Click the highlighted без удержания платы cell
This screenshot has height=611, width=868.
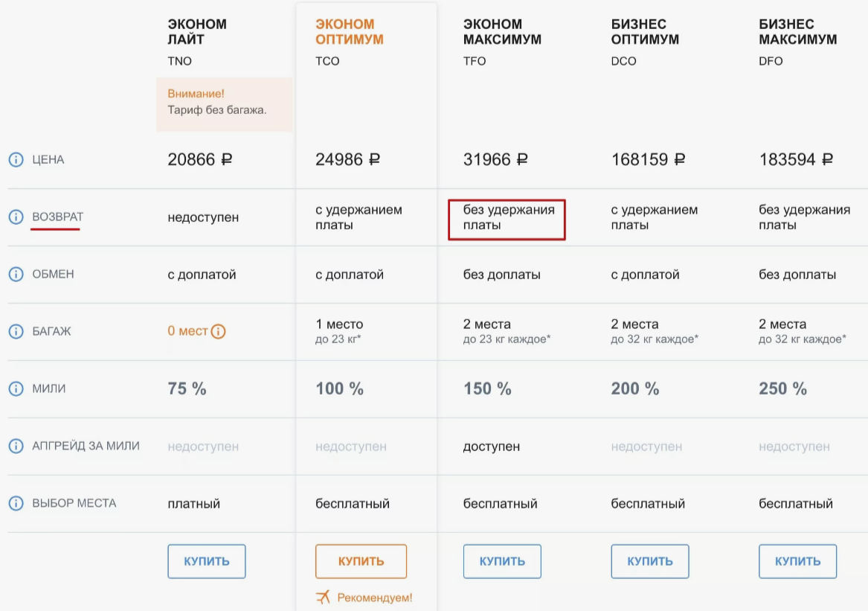tap(507, 218)
